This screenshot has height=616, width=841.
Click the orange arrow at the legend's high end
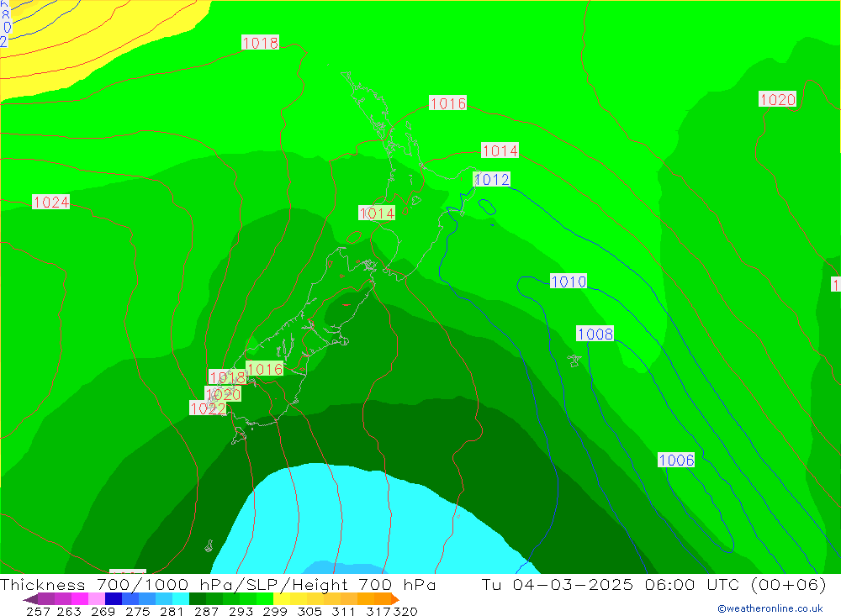pos(395,599)
